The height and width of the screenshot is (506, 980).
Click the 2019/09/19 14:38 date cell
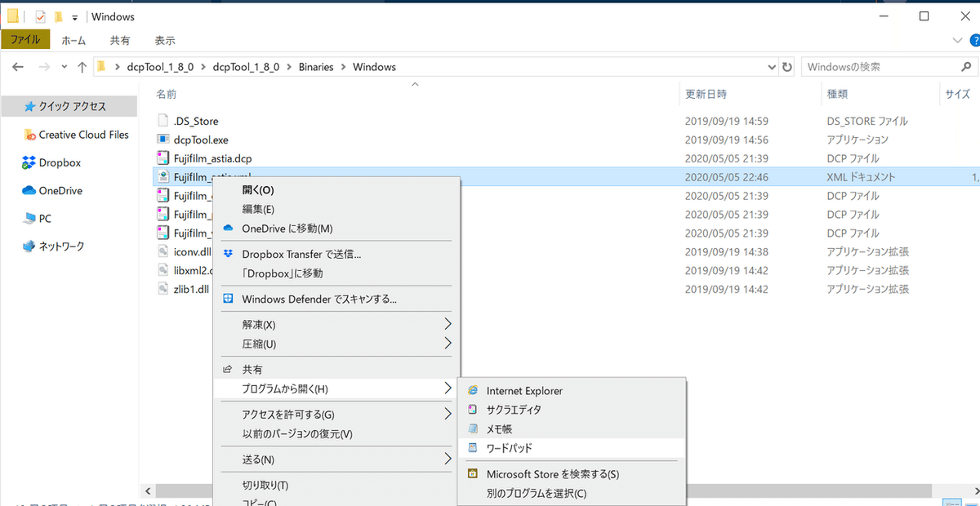[x=726, y=252]
